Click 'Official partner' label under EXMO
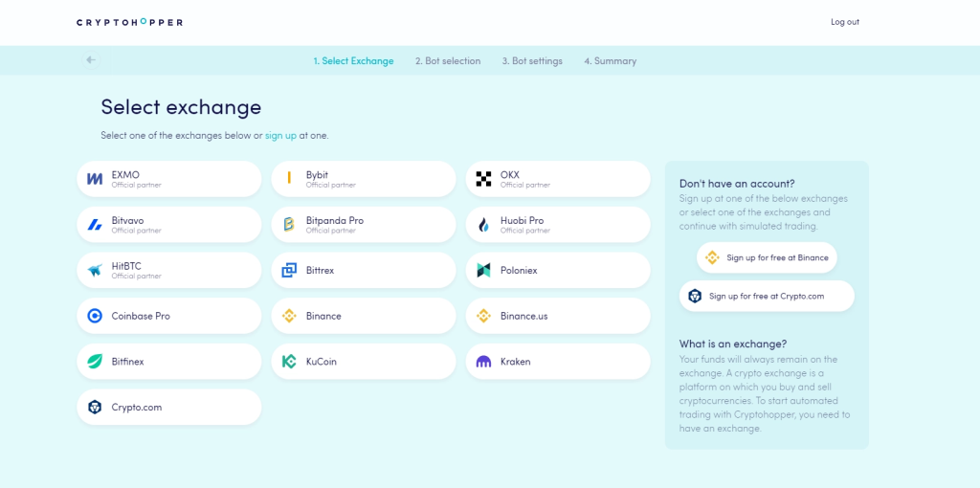980x488 pixels. (x=136, y=185)
